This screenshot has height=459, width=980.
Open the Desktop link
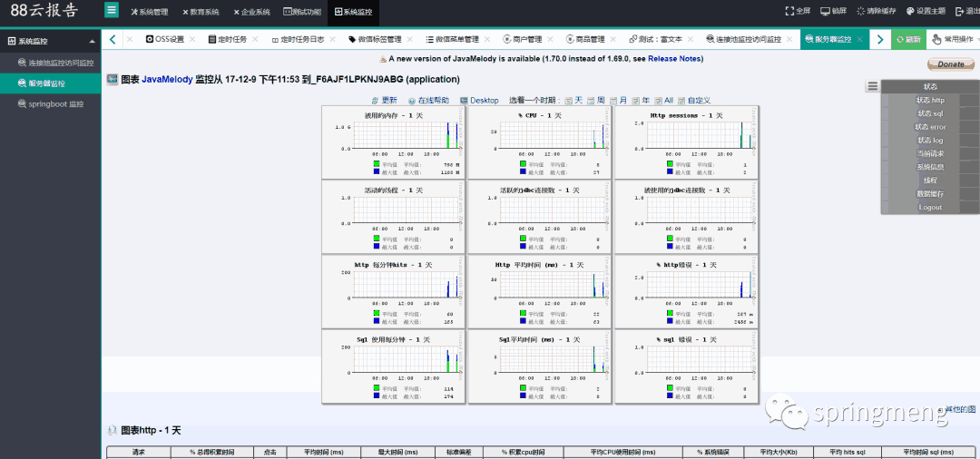tap(479, 101)
